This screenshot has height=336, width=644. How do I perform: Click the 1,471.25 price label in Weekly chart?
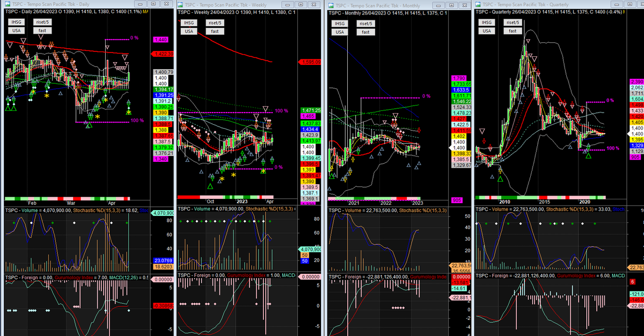[x=310, y=110]
